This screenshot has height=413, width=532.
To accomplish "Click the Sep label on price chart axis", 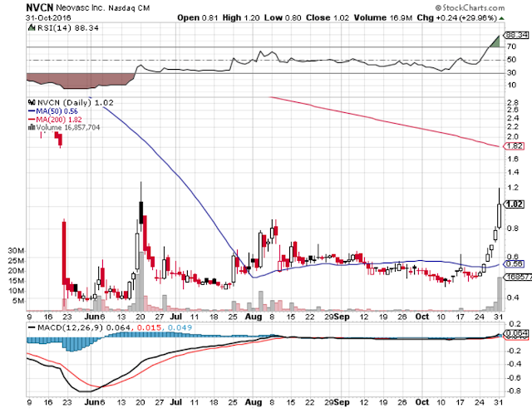I will pos(342,317).
